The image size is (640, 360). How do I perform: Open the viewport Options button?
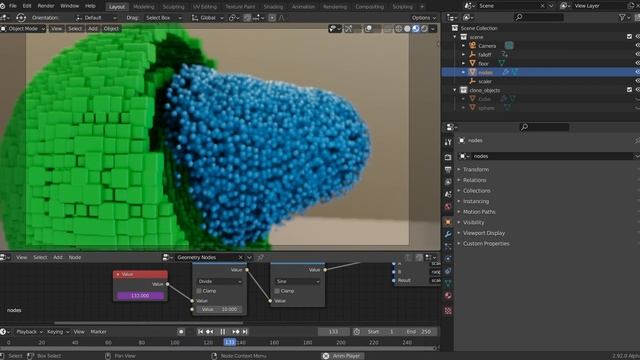click(x=424, y=18)
